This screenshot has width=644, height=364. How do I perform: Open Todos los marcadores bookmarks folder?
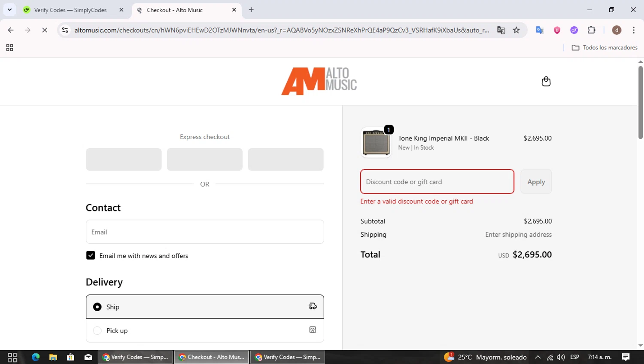point(605,48)
